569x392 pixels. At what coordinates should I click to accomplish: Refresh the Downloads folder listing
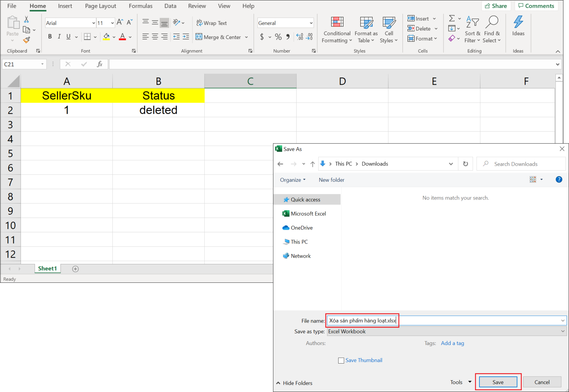466,164
